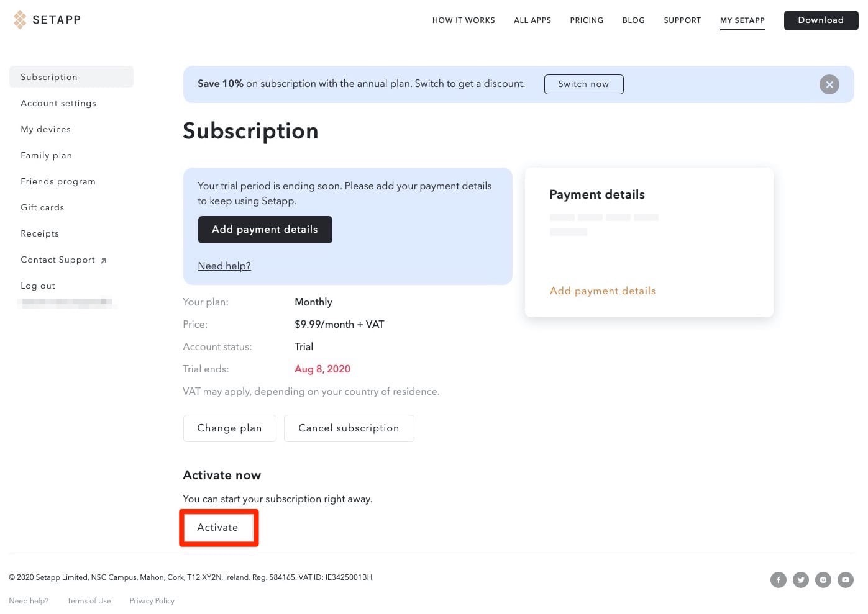
Task: Dismiss the annual plan banner
Action: click(x=829, y=84)
